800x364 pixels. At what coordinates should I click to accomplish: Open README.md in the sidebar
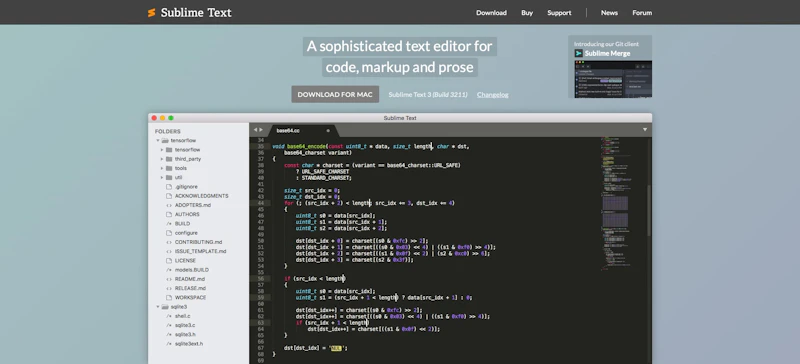pyautogui.click(x=190, y=279)
